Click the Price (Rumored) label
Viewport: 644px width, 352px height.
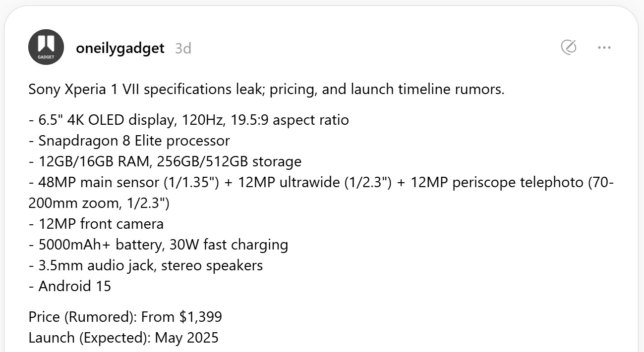coord(82,317)
